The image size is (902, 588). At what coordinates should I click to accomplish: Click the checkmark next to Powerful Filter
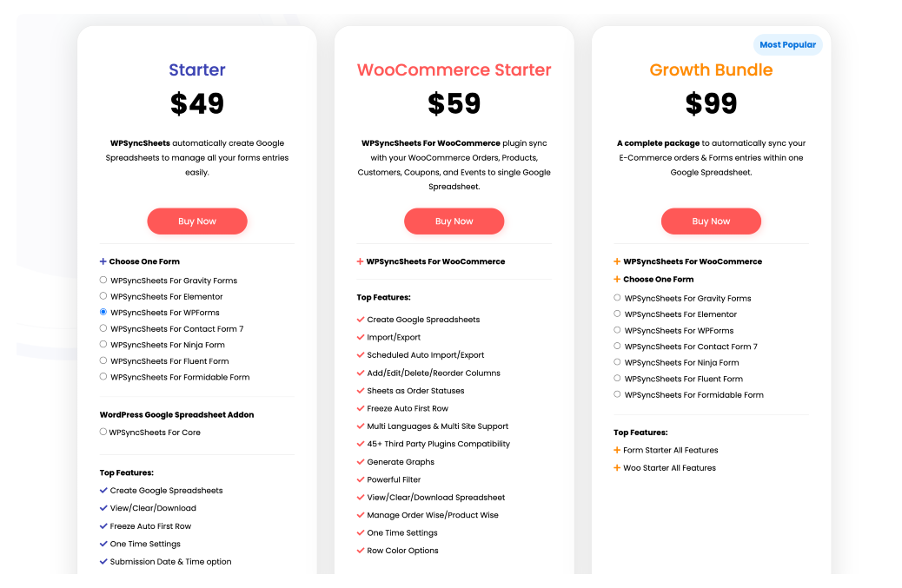[x=359, y=479]
